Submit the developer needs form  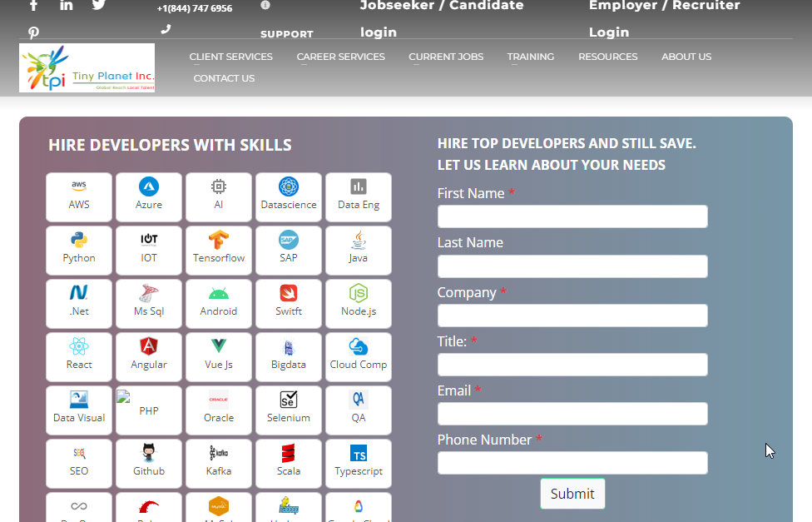click(572, 494)
